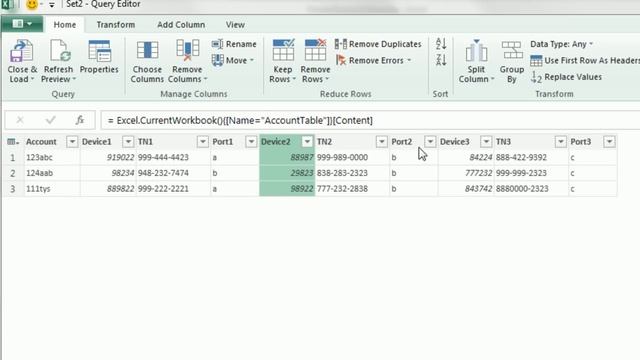Click the cell containing 124aab
Viewport: 640px width, 360px height.
[x=52, y=173]
